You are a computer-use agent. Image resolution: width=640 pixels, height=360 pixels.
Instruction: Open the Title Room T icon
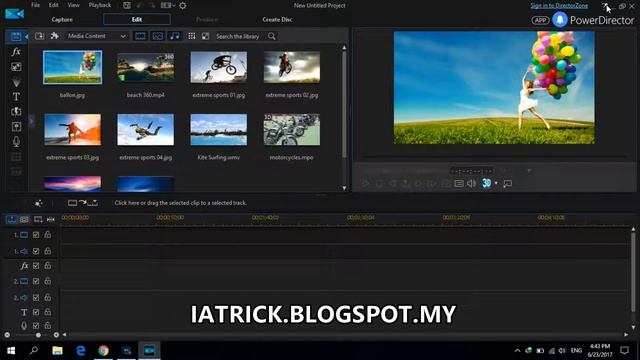pyautogui.click(x=16, y=97)
